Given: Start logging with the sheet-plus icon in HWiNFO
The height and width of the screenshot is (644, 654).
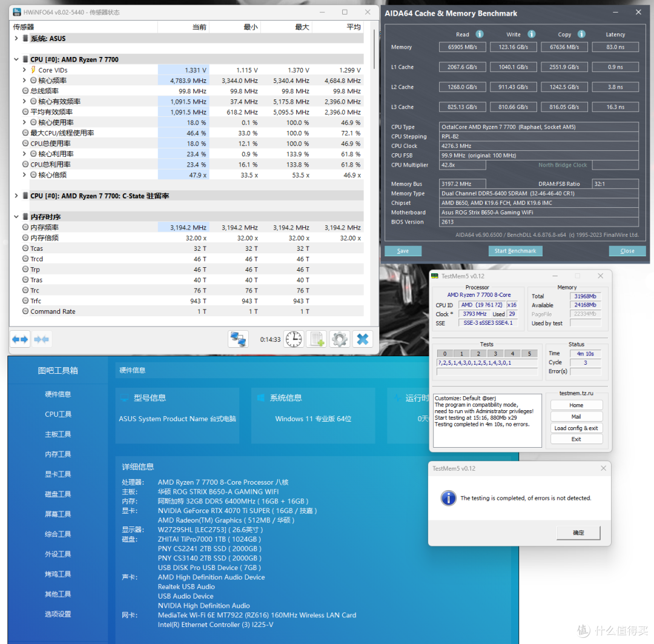Looking at the screenshot, I should click(x=317, y=339).
